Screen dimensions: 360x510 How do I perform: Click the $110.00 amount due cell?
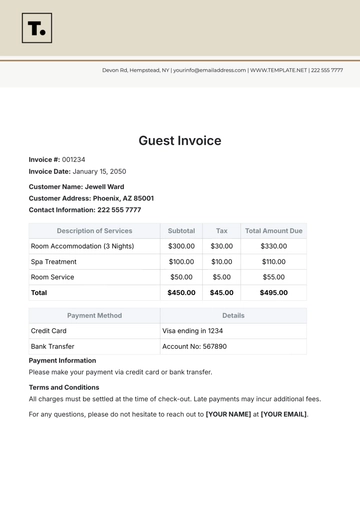[x=274, y=262]
